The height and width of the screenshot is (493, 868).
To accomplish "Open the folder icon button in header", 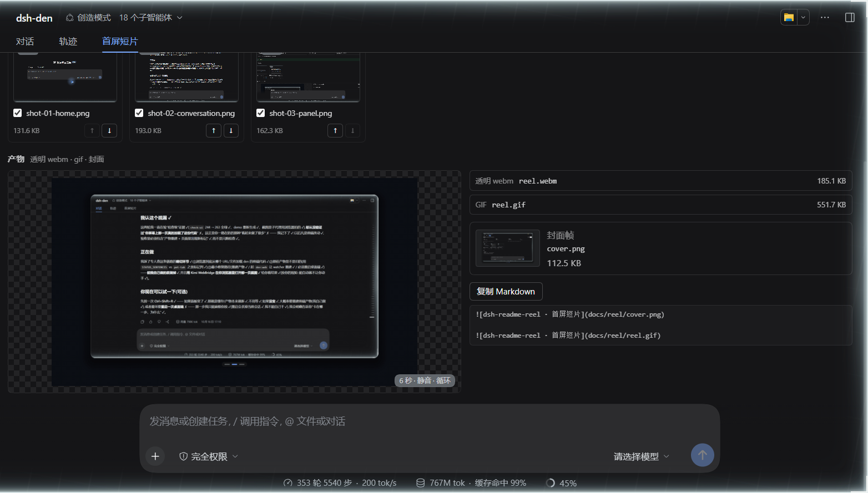I will click(789, 17).
